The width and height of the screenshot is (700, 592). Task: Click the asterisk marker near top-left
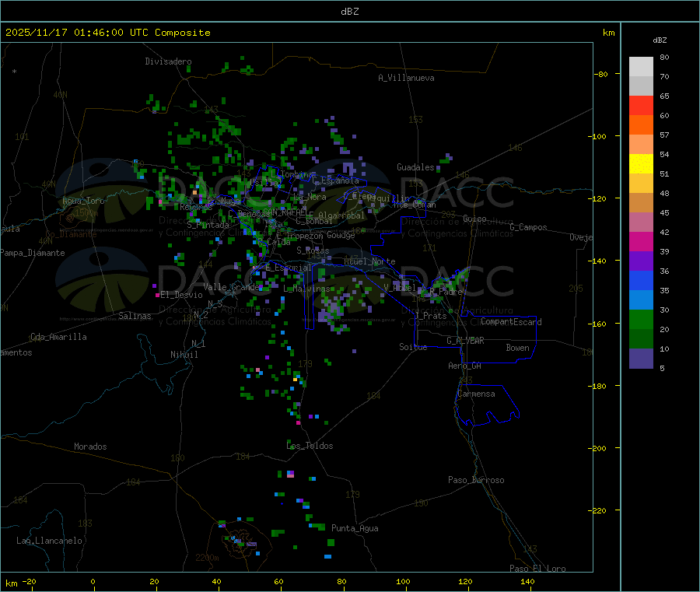click(14, 72)
